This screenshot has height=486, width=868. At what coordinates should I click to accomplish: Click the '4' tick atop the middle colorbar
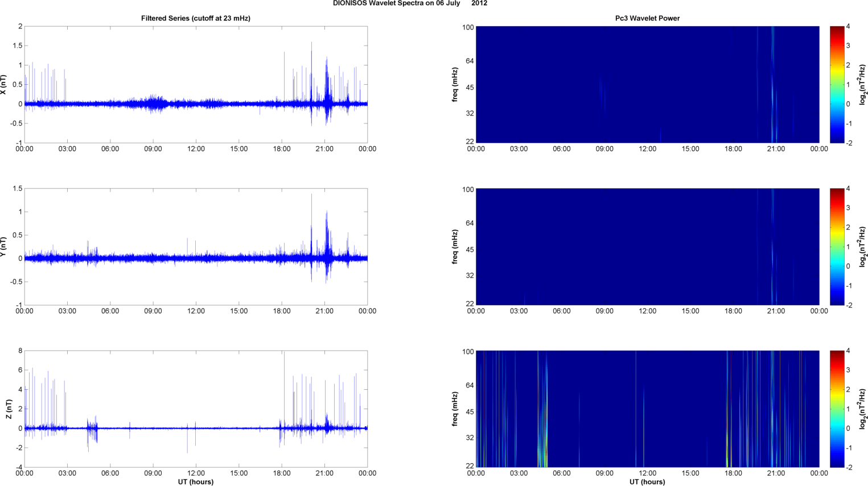848,189
